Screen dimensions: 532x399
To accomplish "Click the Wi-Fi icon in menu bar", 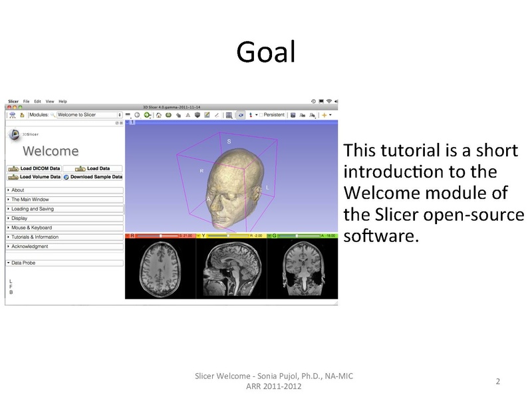I will coord(329,101).
